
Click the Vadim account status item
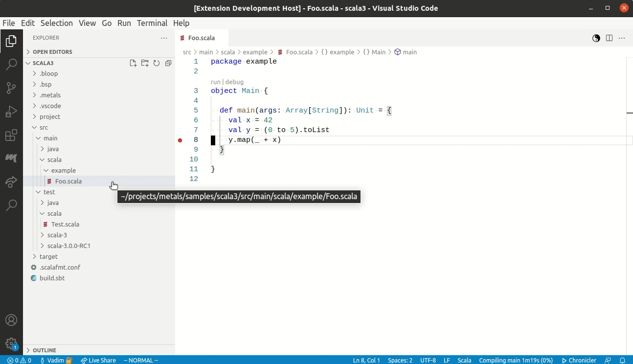(x=56, y=360)
